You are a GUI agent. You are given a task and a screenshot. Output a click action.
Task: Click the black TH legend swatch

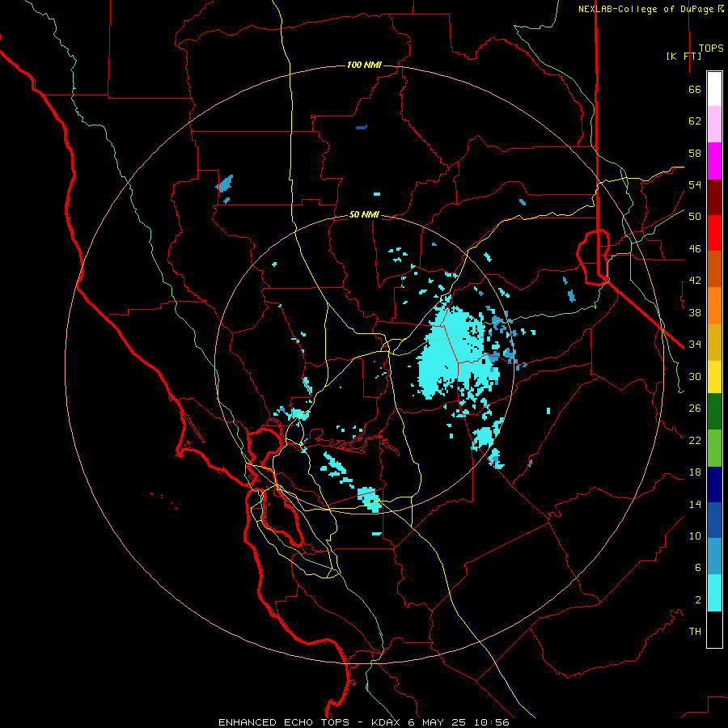tap(714, 629)
